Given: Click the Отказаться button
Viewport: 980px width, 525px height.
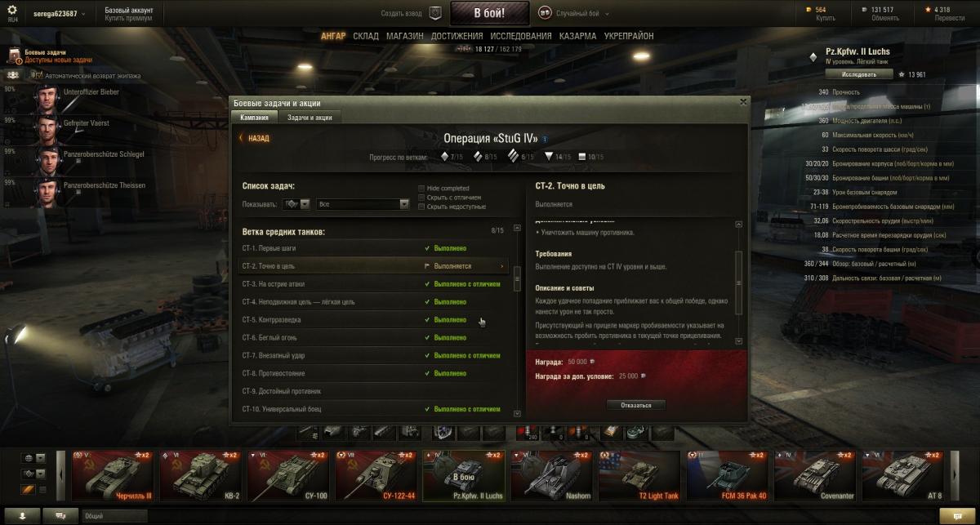Looking at the screenshot, I should pyautogui.click(x=636, y=405).
